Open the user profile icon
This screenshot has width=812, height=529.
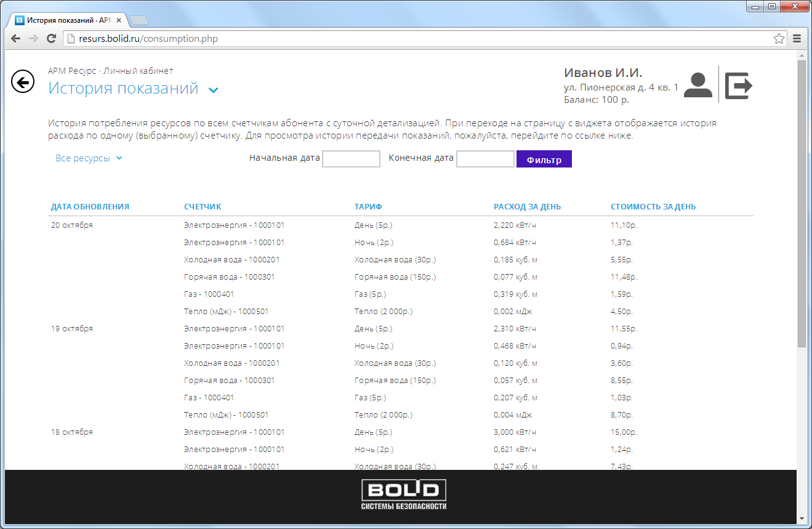point(697,85)
